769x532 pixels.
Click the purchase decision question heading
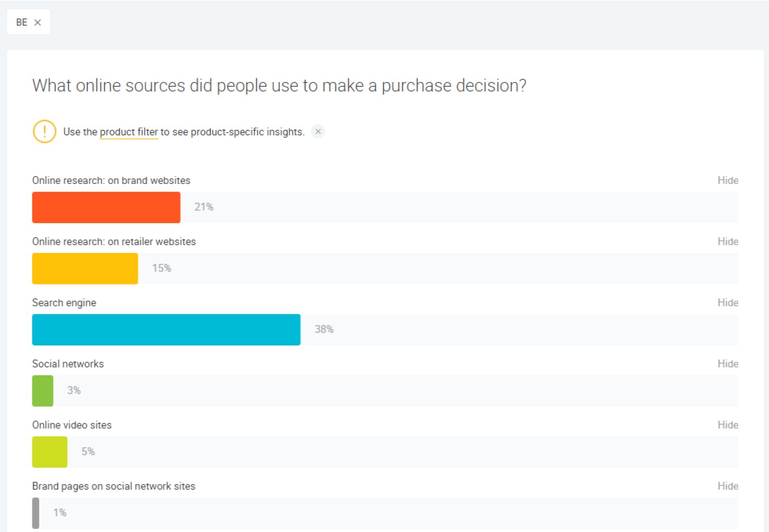(x=279, y=86)
